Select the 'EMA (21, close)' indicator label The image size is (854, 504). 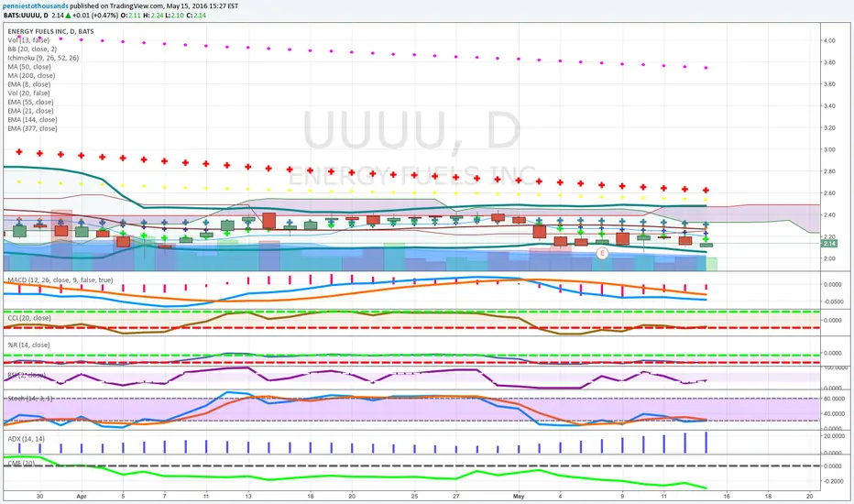[30, 111]
